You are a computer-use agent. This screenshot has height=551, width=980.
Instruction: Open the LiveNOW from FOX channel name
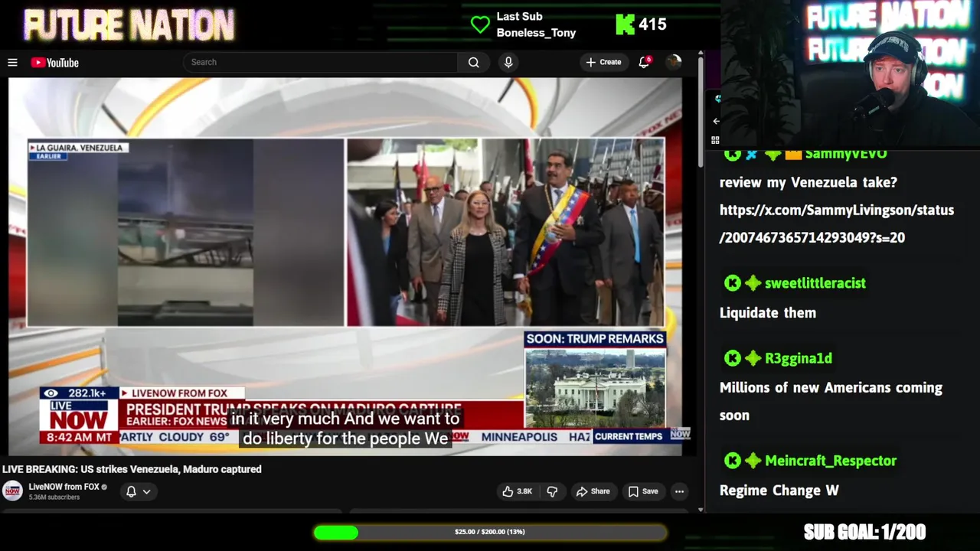click(x=64, y=487)
